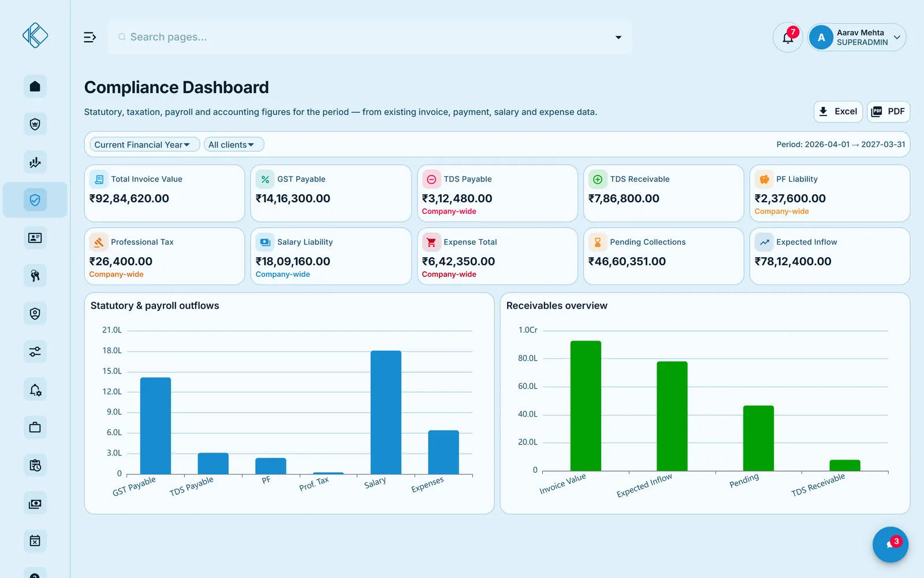
Task: Open the briefcase sidebar icon
Action: [x=35, y=428]
